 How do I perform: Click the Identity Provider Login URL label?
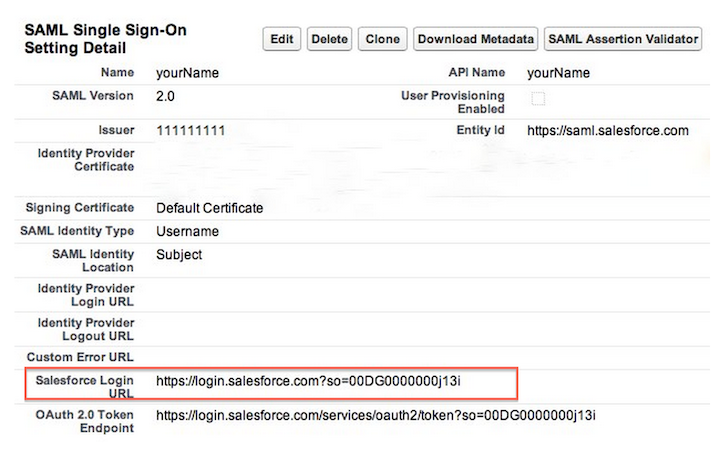(85, 294)
